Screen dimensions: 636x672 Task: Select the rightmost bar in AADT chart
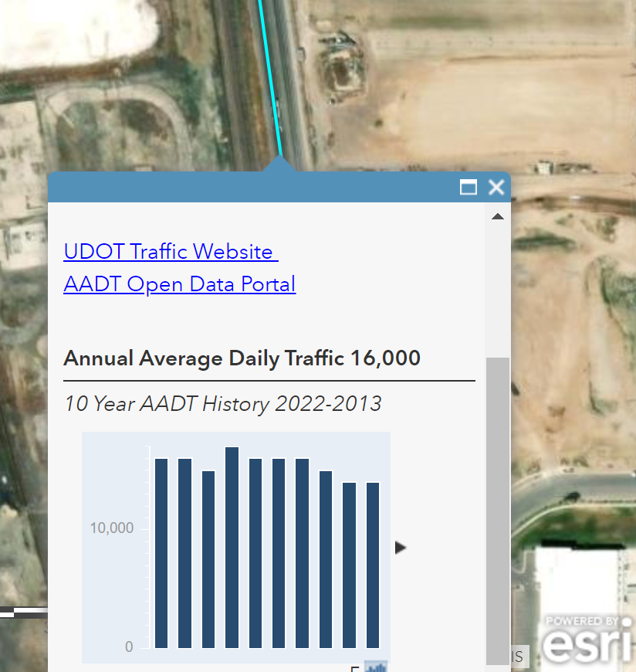point(373,565)
